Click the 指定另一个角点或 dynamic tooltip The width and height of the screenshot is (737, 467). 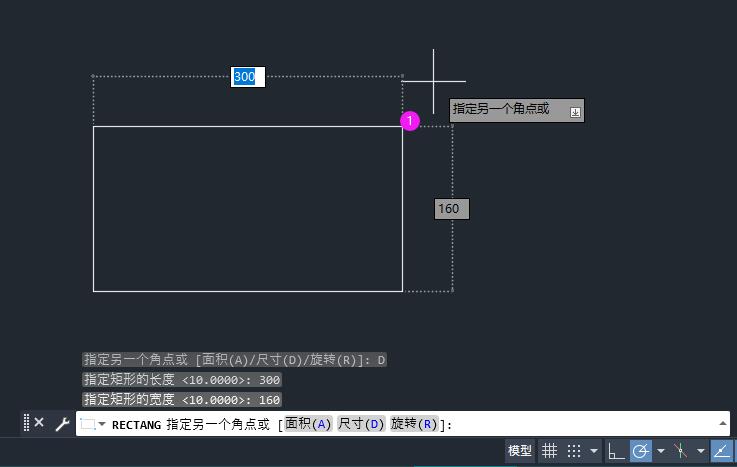[x=517, y=110]
